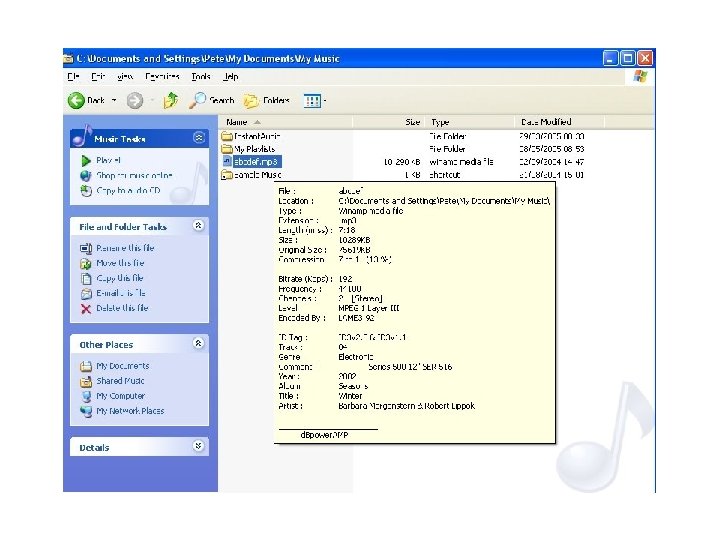Click My Documents folder icon in Other Places
This screenshot has height=540, width=720.
point(86,366)
